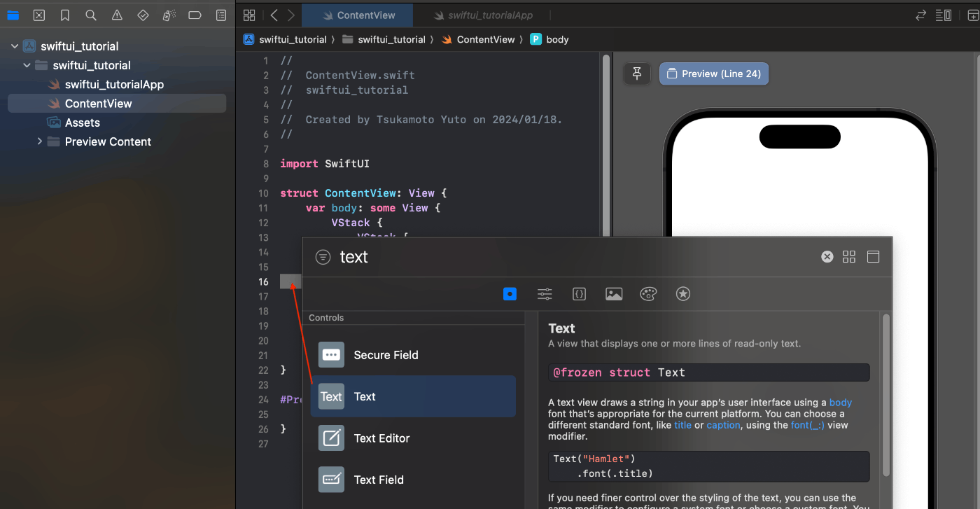Click the 'Controls' section header

(326, 318)
